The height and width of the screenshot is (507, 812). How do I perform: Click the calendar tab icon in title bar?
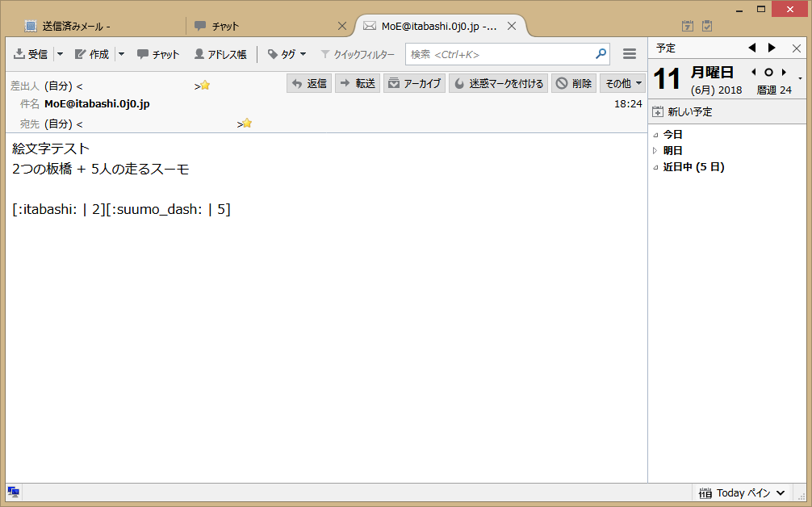tap(688, 26)
